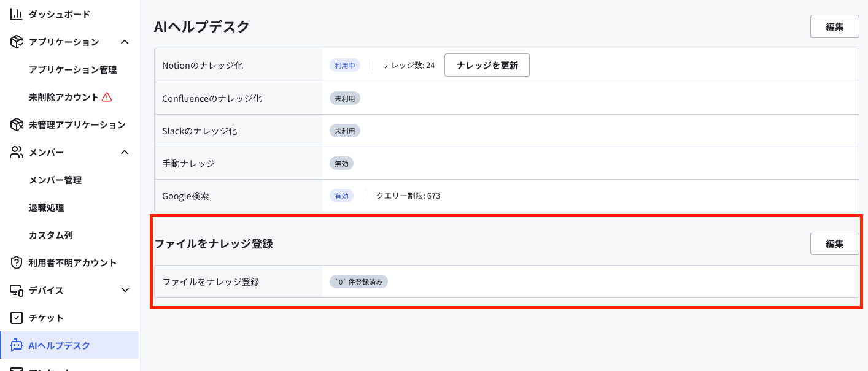The width and height of the screenshot is (868, 371).
Task: Click 無効 badge in the 手動ナレッジ row
Action: pyautogui.click(x=341, y=163)
